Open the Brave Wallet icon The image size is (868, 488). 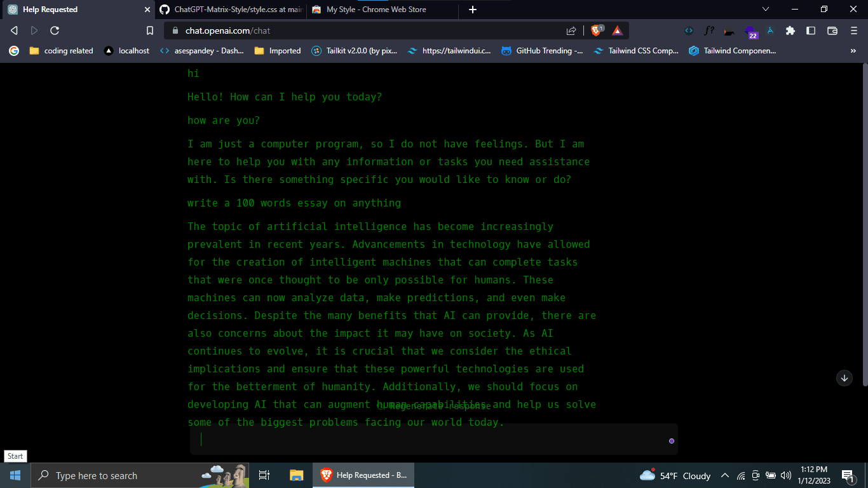[832, 30]
